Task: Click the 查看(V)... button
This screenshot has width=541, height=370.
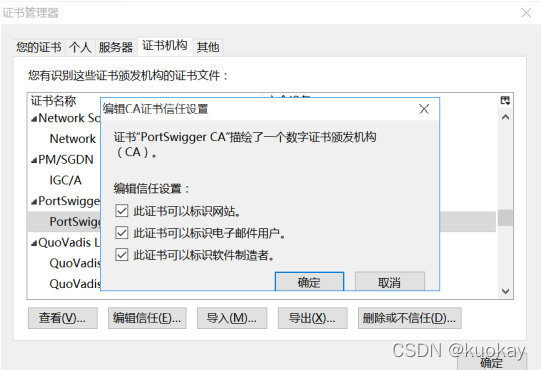Action: tap(62, 318)
